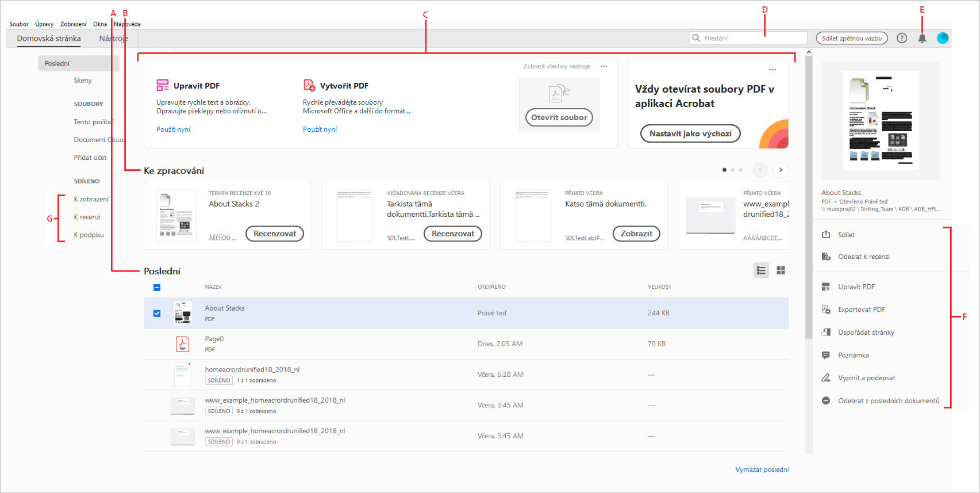Image resolution: width=980 pixels, height=493 pixels.
Task: Click the Upravit PDF tool icon in the tools card
Action: coord(163,86)
